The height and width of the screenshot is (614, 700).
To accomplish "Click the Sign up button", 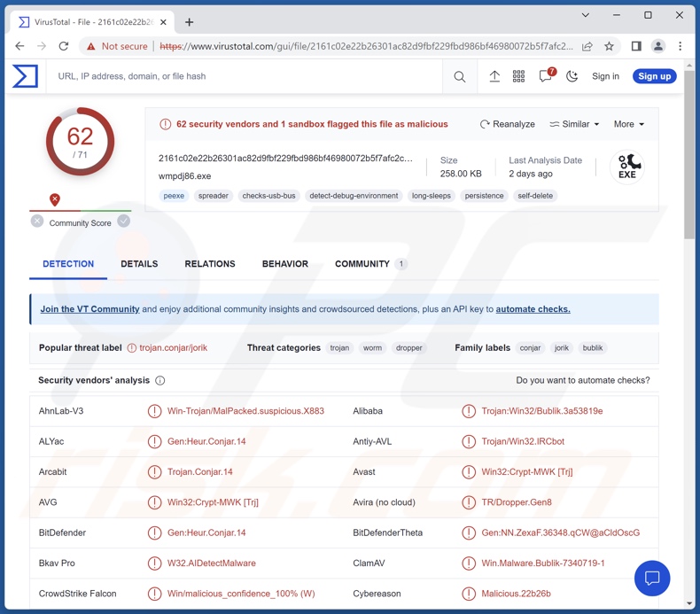I will (655, 76).
